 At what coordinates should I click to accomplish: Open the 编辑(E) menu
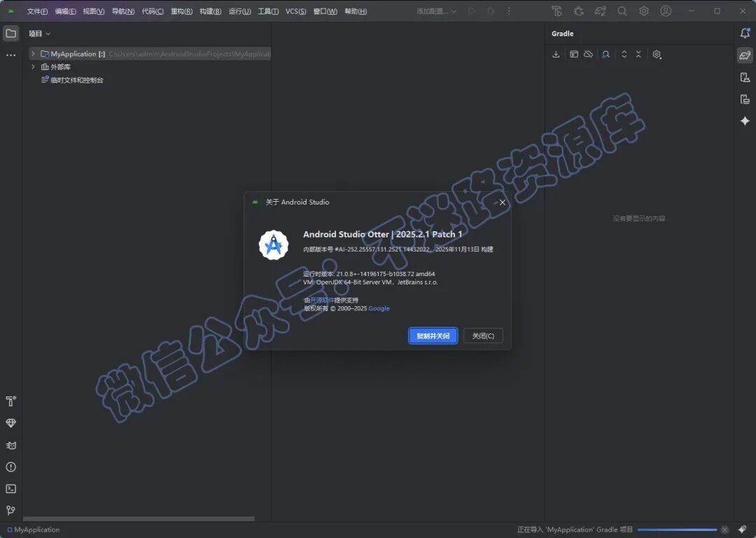click(x=65, y=11)
